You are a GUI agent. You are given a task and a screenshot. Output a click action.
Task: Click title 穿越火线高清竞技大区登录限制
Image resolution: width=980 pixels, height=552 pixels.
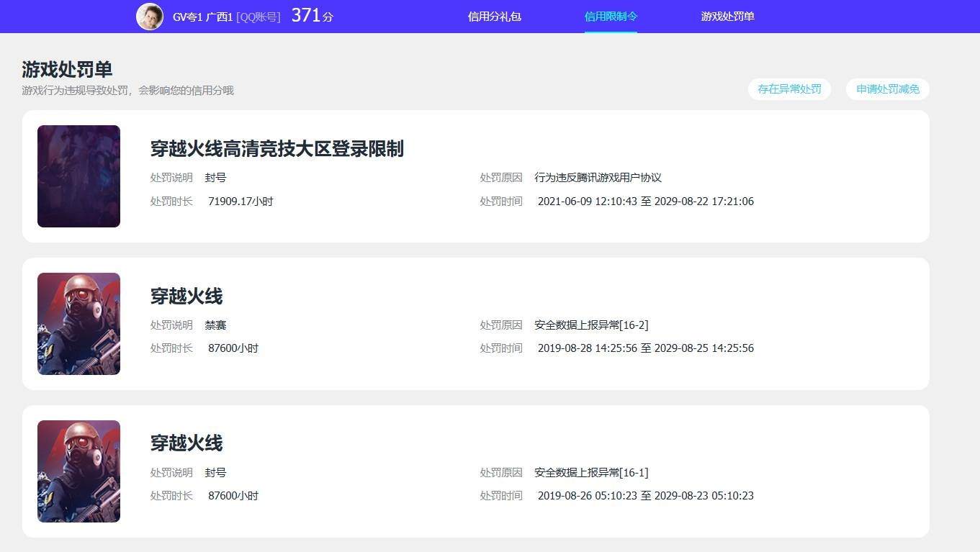point(277,149)
